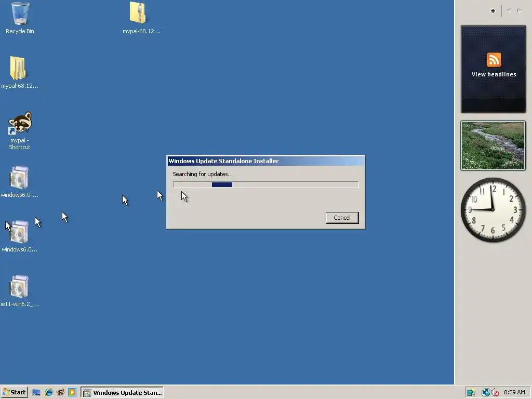Open the Start menu

(x=14, y=392)
